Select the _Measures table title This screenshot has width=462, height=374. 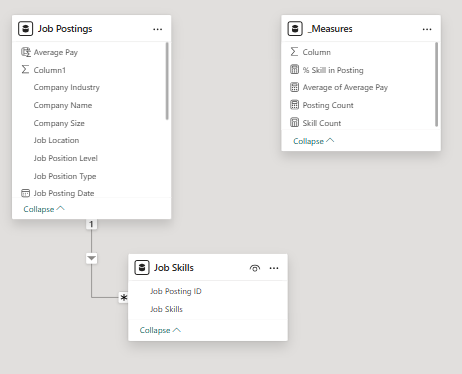point(330,29)
